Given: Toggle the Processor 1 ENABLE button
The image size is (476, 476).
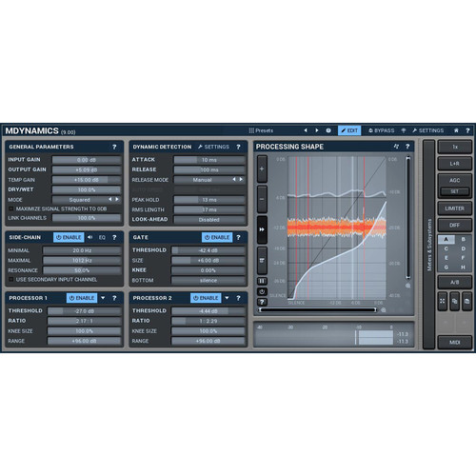Looking at the screenshot, I should pos(82,298).
